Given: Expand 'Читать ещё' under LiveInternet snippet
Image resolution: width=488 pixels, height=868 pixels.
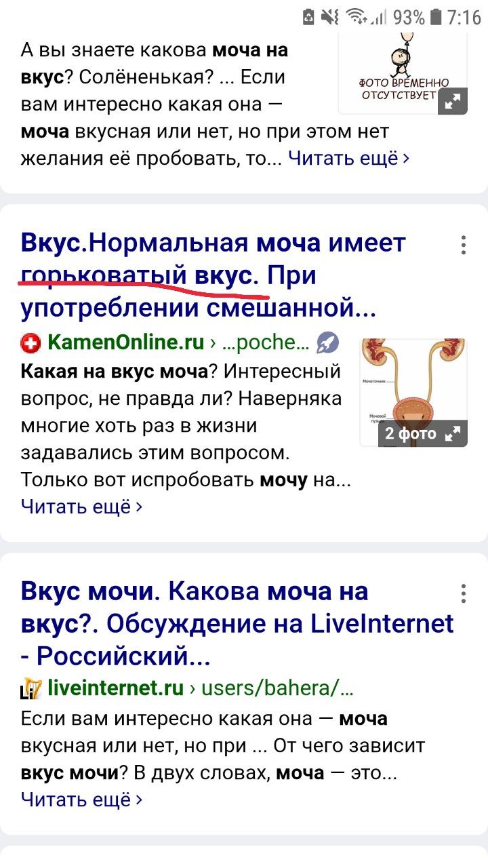Looking at the screenshot, I should (82, 800).
